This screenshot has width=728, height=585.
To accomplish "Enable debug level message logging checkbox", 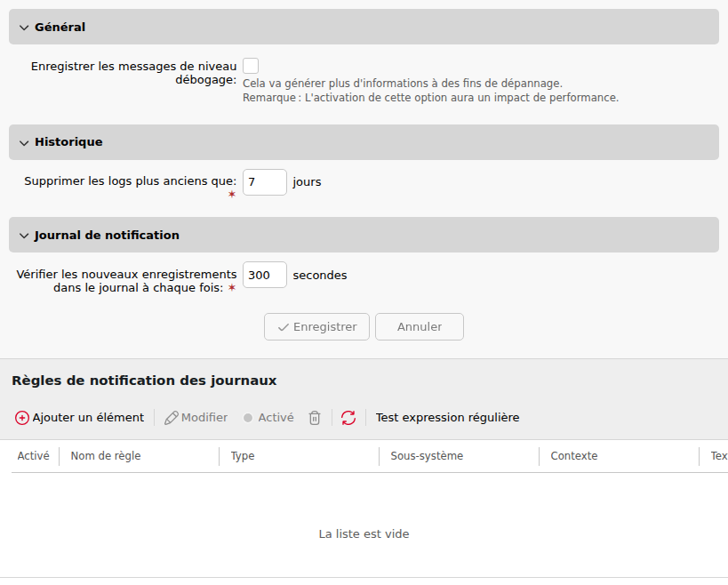I will pyautogui.click(x=251, y=66).
